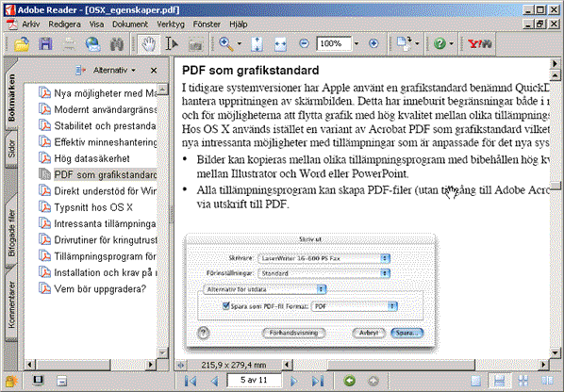
Task: Open the zoom percentage dropdown
Action: 357,44
